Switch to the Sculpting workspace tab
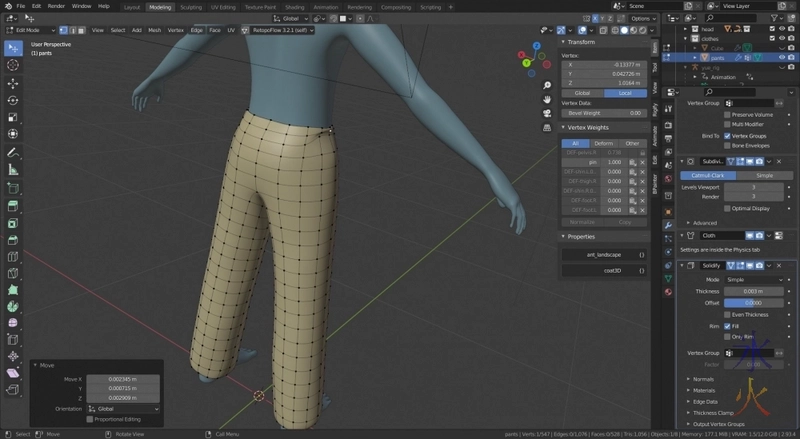 [x=191, y=7]
